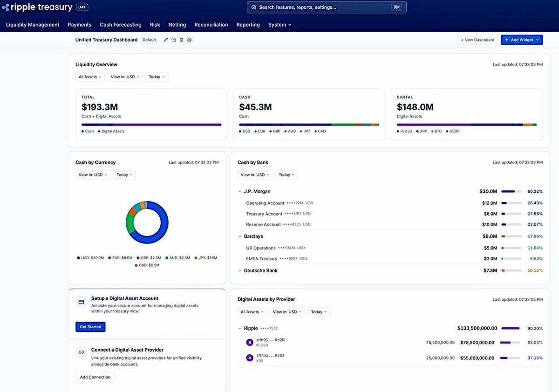This screenshot has width=559, height=392.
Task: Click the Add Connection button
Action: [x=95, y=377]
